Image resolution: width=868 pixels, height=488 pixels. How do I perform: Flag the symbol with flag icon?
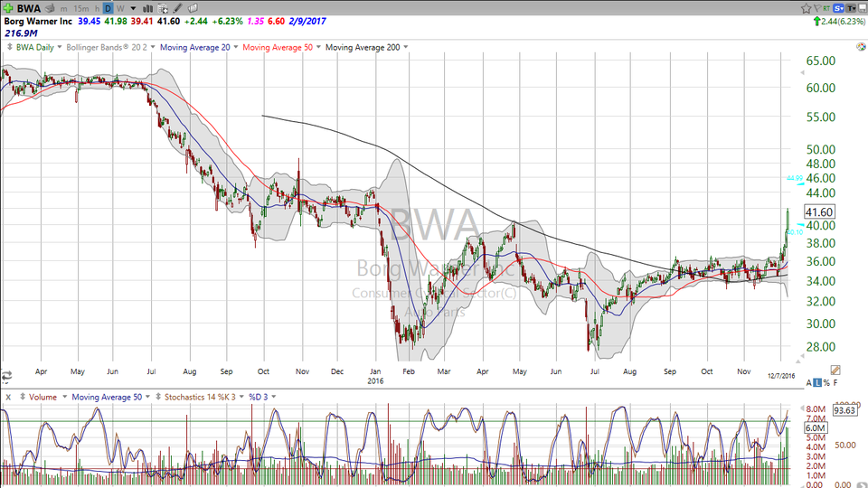point(817,8)
